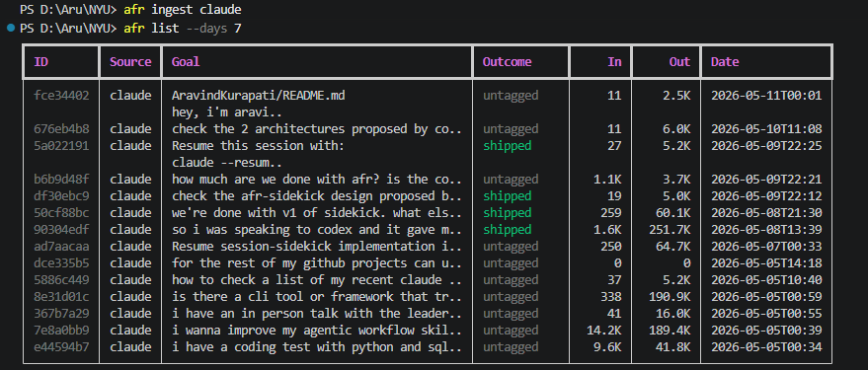Screen dimensions: 868x370
Task: Click goal 'check the afr-sidekick design proposed b..'
Action: point(317,195)
